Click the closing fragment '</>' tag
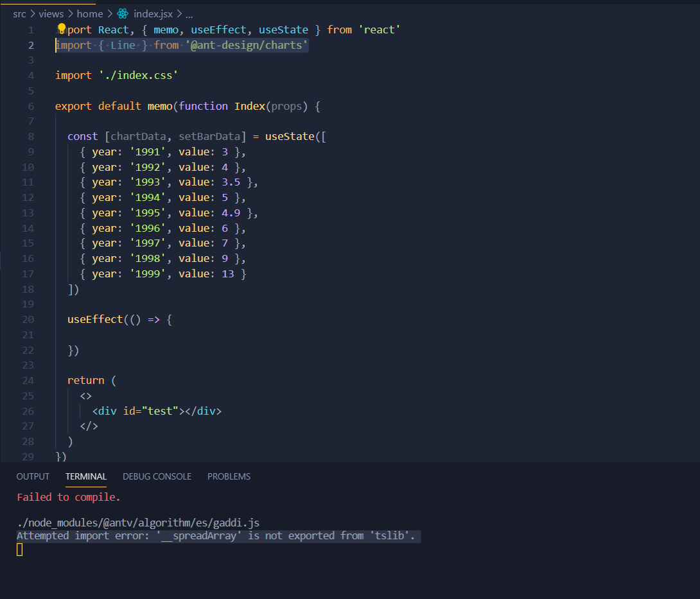 click(x=89, y=426)
